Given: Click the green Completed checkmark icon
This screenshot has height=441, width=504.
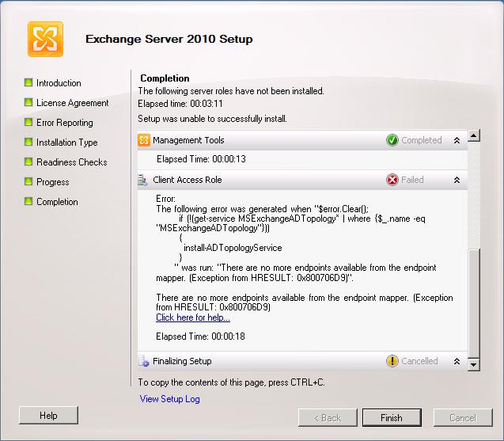Looking at the screenshot, I should (392, 141).
